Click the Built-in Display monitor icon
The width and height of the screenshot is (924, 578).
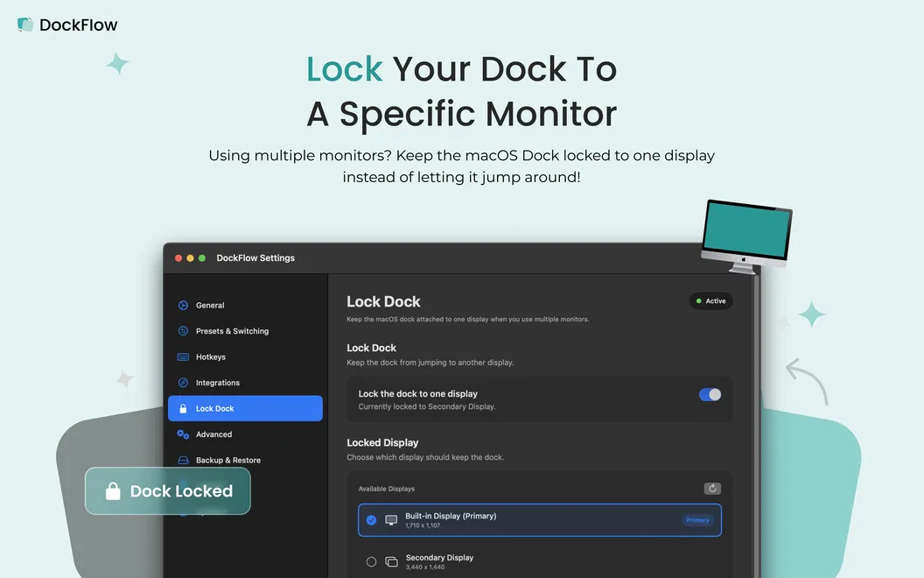(x=391, y=520)
